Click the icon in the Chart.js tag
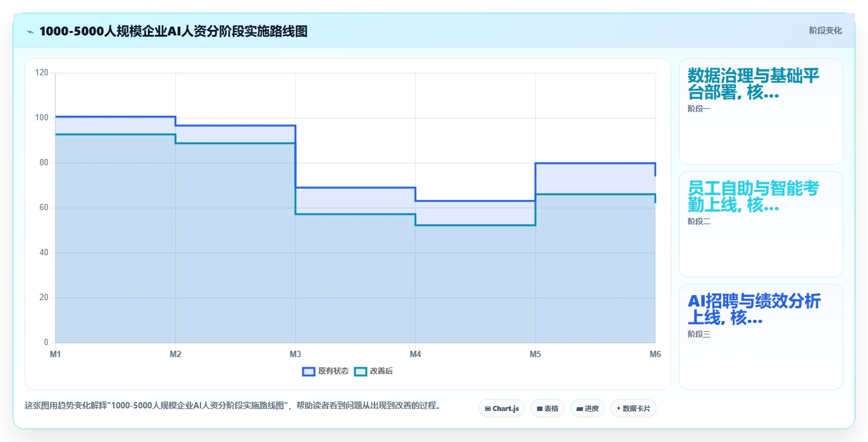 (488, 409)
